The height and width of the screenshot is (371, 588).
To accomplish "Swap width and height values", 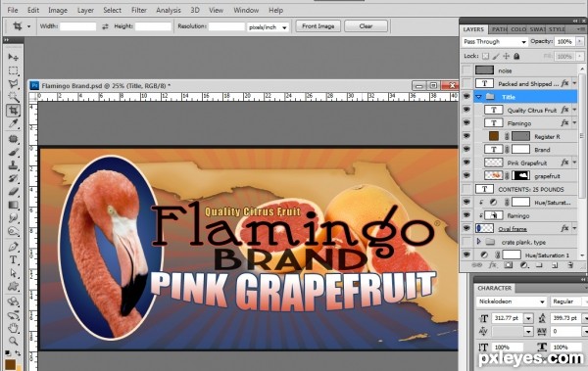I will coord(105,26).
